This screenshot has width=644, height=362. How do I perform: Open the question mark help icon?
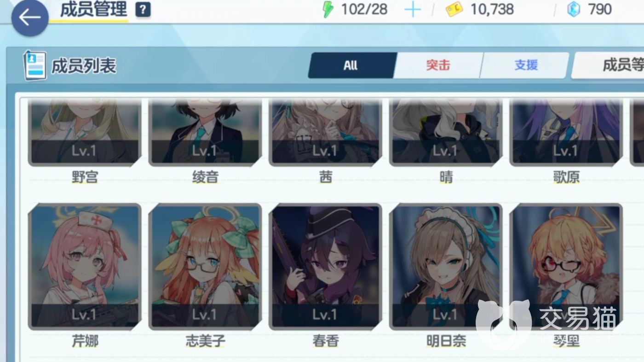[143, 10]
